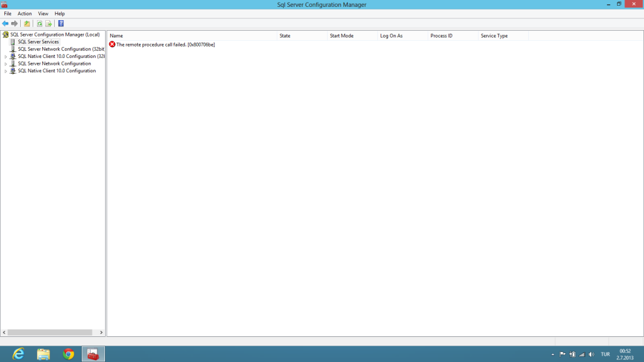This screenshot has height=362, width=644.
Task: Select the SQL Server Services tree item
Action: click(38, 42)
